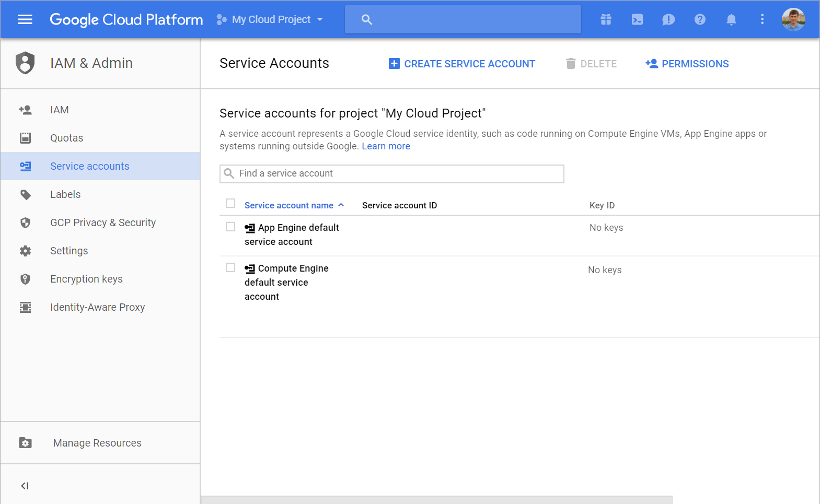Open the notifications bell
Image resolution: width=820 pixels, height=504 pixels.
(x=731, y=20)
